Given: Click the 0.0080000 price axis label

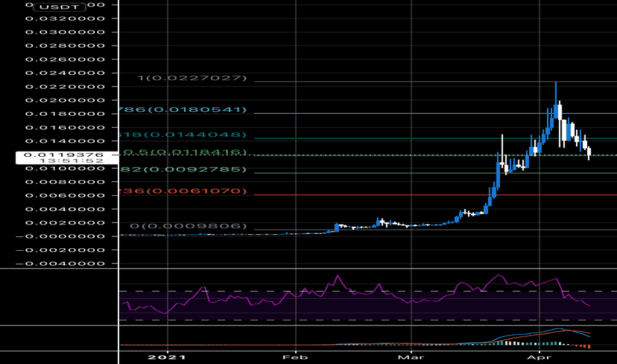Looking at the screenshot, I should [66, 182].
